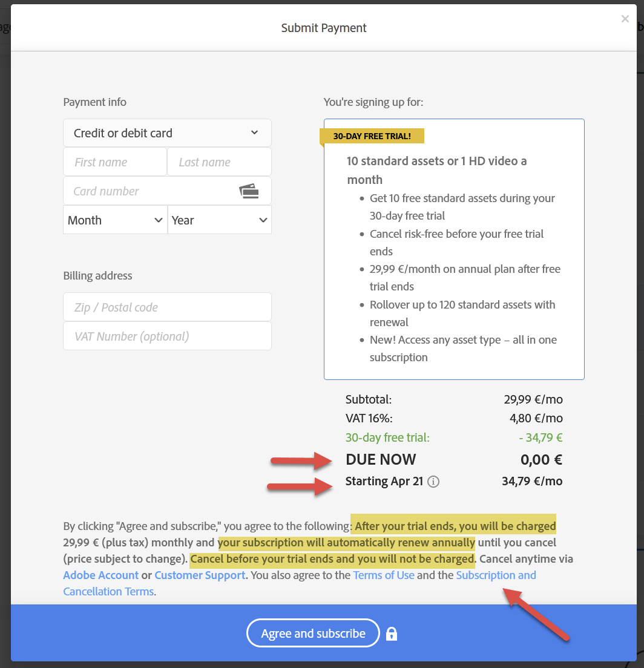Click the Zip / Postal code field
Viewport: 644px width, 668px height.
167,307
